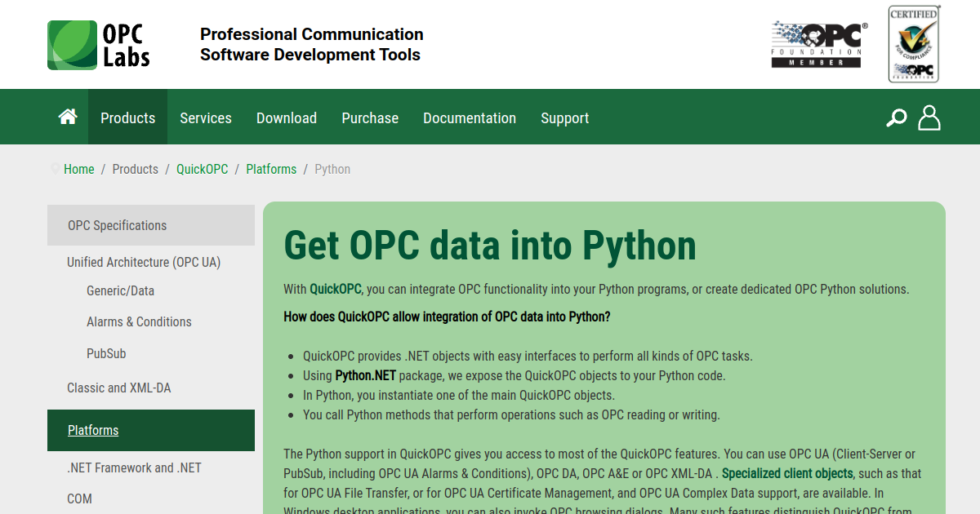This screenshot has width=980, height=514.
Task: Follow the QuickOPC breadcrumb link
Action: pos(203,169)
